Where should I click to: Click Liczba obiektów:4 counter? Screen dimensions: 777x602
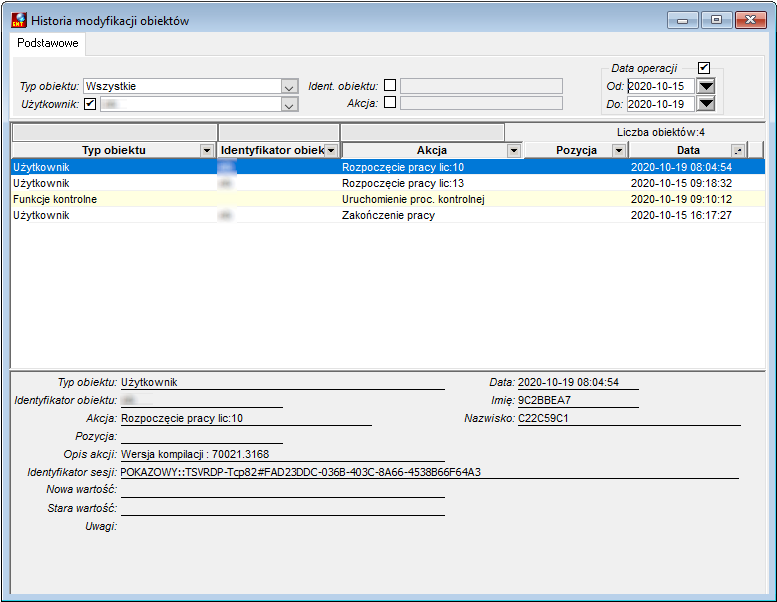click(x=661, y=132)
